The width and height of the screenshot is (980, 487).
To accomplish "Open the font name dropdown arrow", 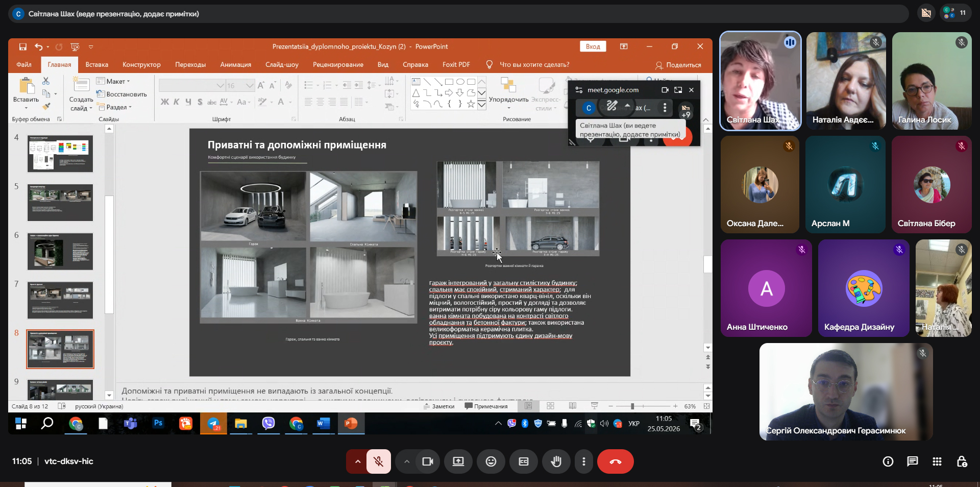I will (x=220, y=86).
